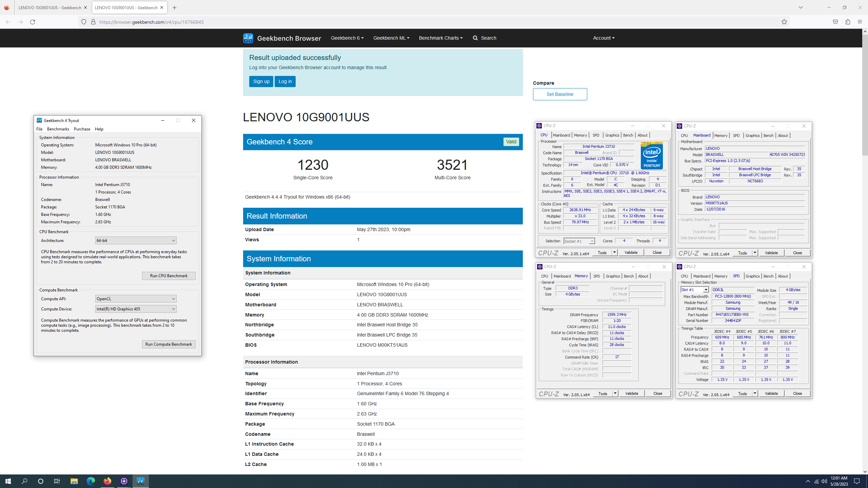868x488 pixels.
Task: Bookmark this page with the star icon
Action: click(x=784, y=22)
